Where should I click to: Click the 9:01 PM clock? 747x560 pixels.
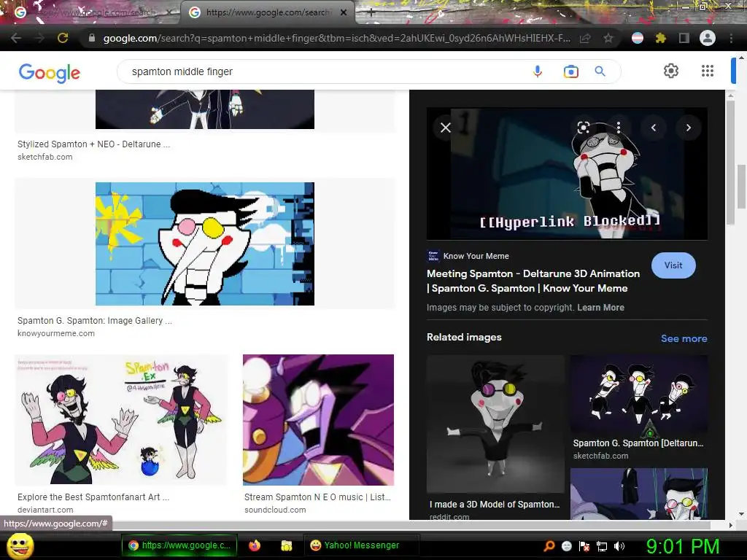[683, 546]
